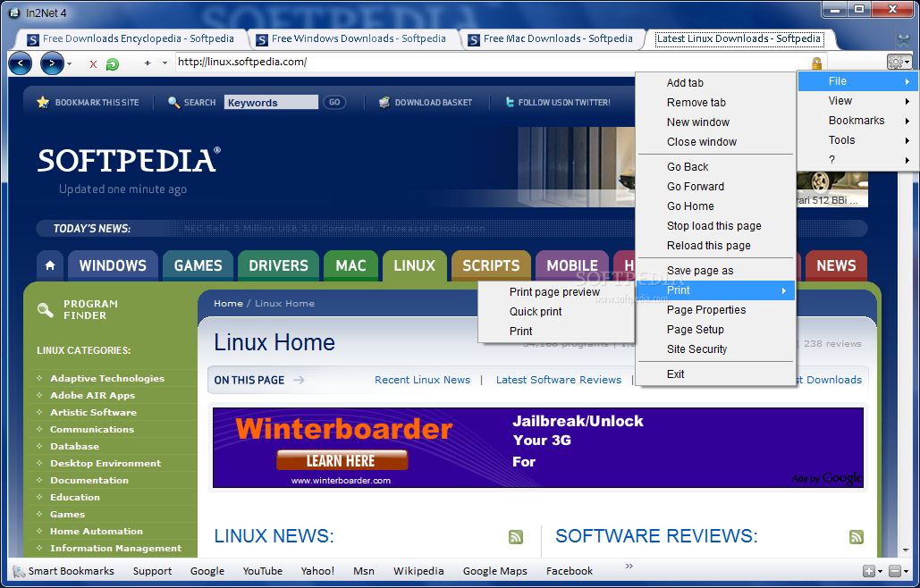Click the back navigation arrow button
920x588 pixels.
coord(20,63)
